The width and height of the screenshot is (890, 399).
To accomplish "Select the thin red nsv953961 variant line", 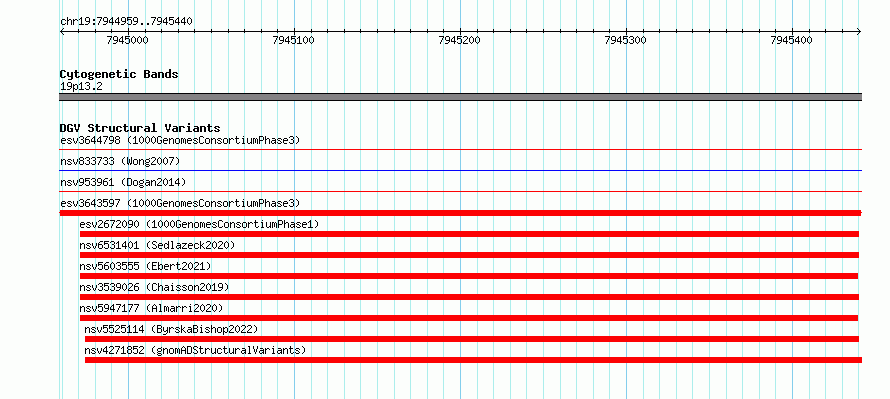I will [x=460, y=192].
